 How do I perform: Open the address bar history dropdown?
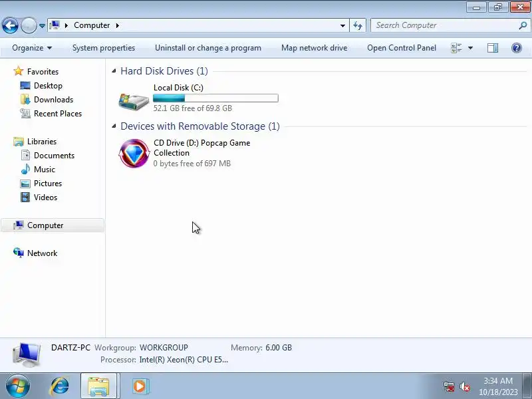tap(342, 25)
